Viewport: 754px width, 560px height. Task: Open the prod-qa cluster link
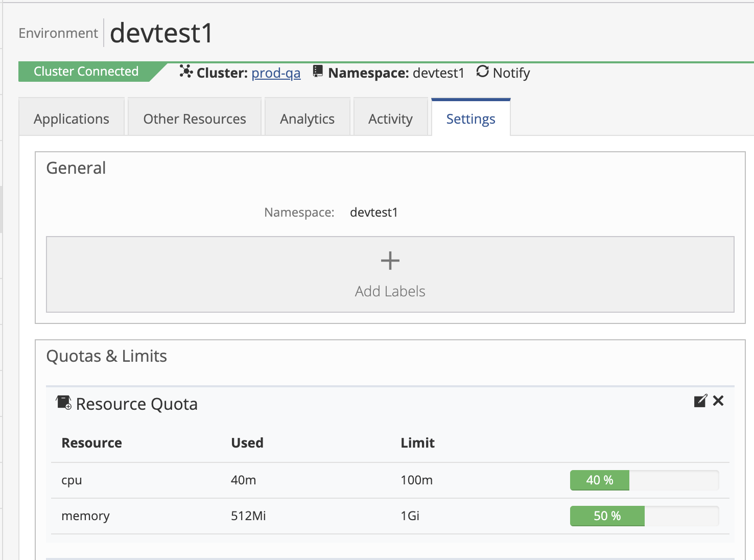click(x=276, y=73)
